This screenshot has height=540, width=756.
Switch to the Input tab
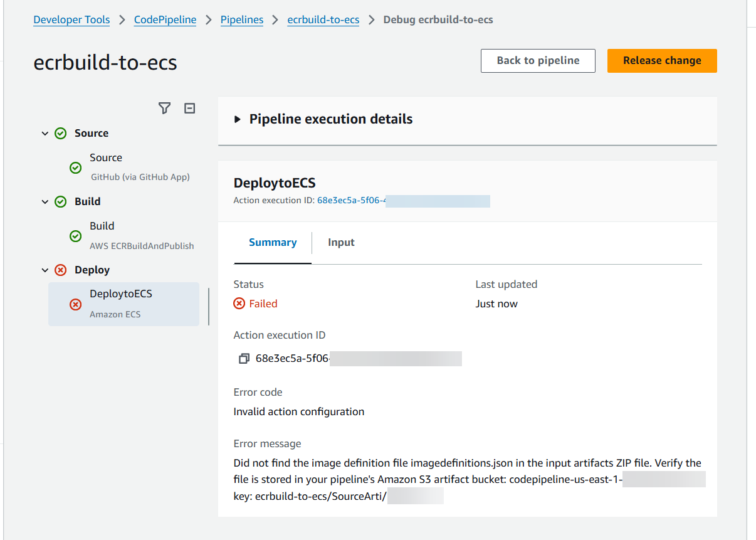click(341, 242)
